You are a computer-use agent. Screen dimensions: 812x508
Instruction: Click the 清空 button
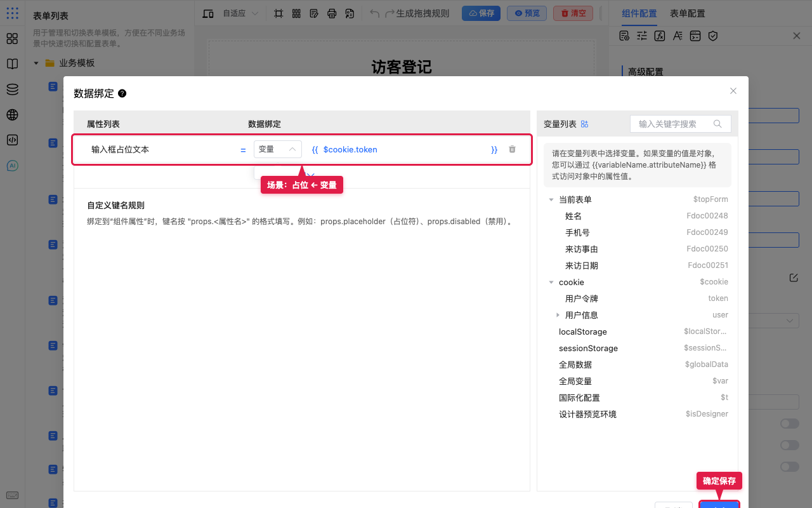coord(573,13)
